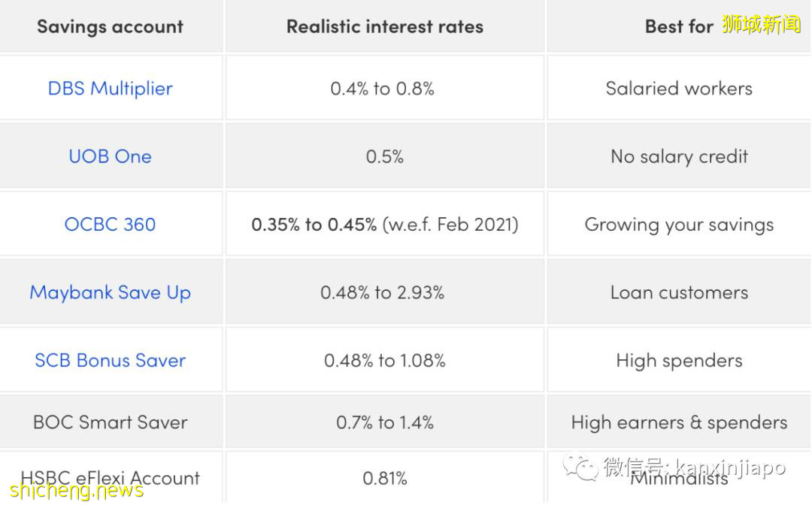Click the No salary credit cell
Viewport: 812px width, 505px height.
click(x=679, y=156)
